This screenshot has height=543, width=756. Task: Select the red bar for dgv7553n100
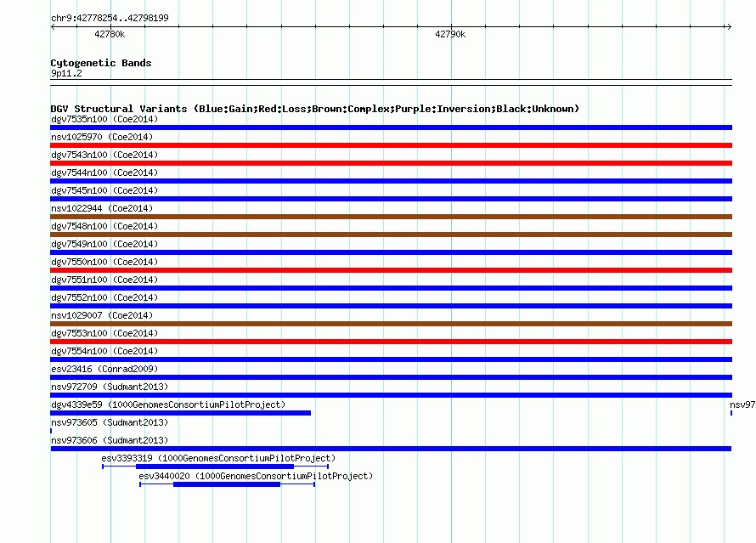pyautogui.click(x=391, y=342)
